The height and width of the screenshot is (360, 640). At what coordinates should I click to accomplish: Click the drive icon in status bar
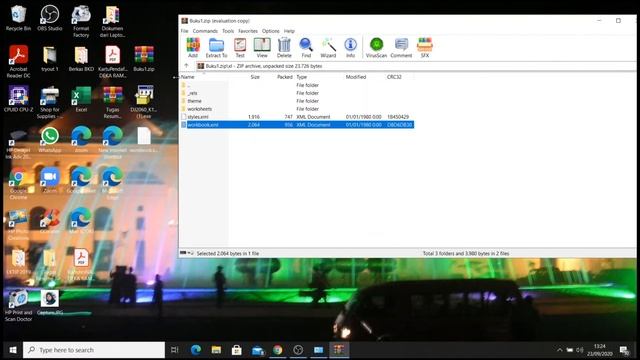click(183, 253)
